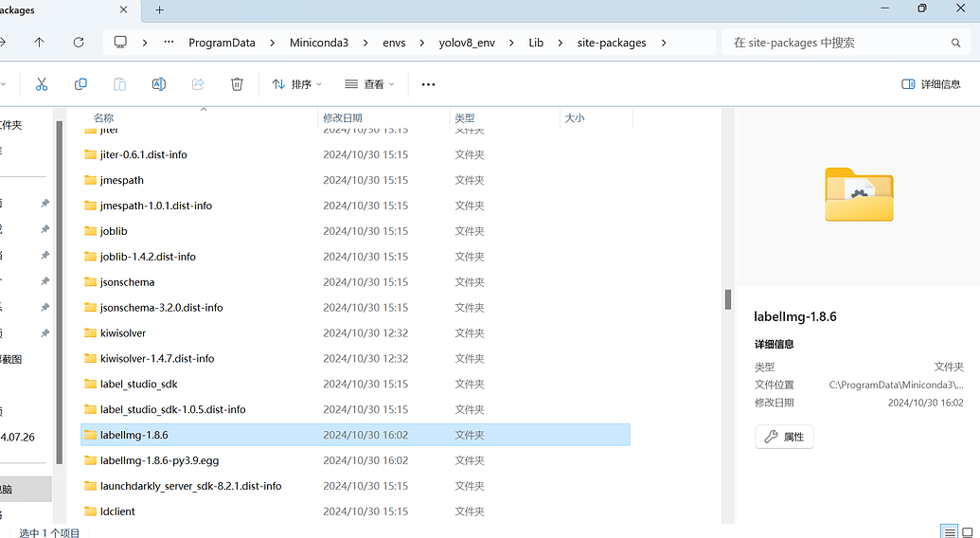Image resolution: width=980 pixels, height=538 pixels.
Task: Navigate to ProgramData breadcrumb
Action: click(222, 43)
